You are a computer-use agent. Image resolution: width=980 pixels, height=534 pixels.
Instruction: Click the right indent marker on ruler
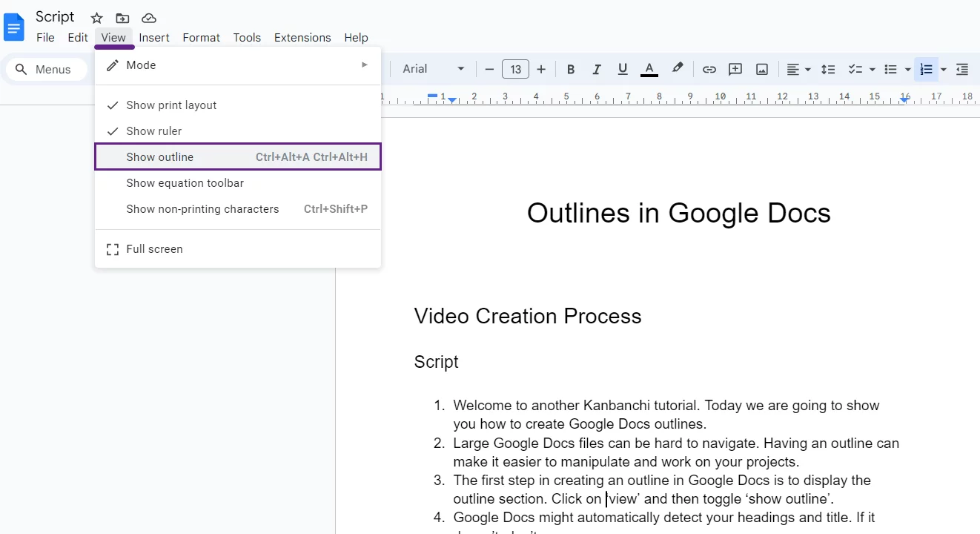point(904,99)
